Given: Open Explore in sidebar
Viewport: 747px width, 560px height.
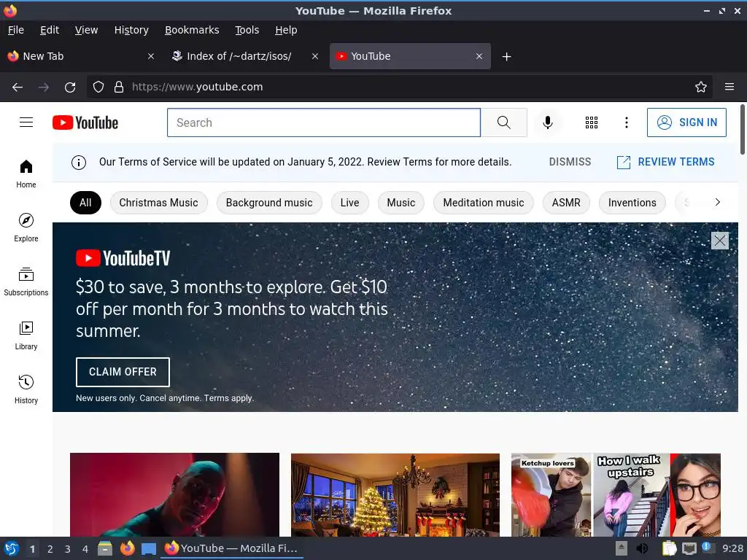Looking at the screenshot, I should click(x=26, y=227).
